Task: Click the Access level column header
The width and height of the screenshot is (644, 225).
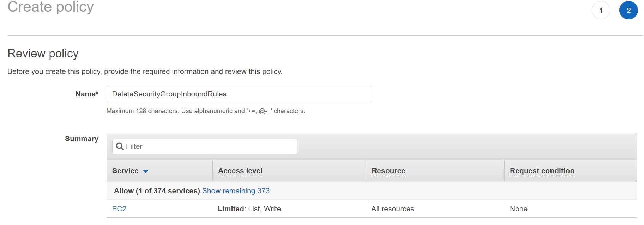Action: (x=240, y=171)
